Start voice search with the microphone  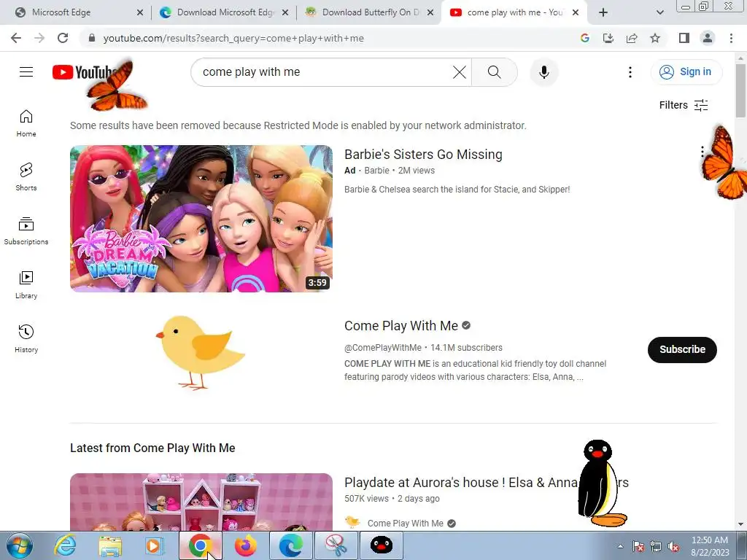pyautogui.click(x=544, y=72)
